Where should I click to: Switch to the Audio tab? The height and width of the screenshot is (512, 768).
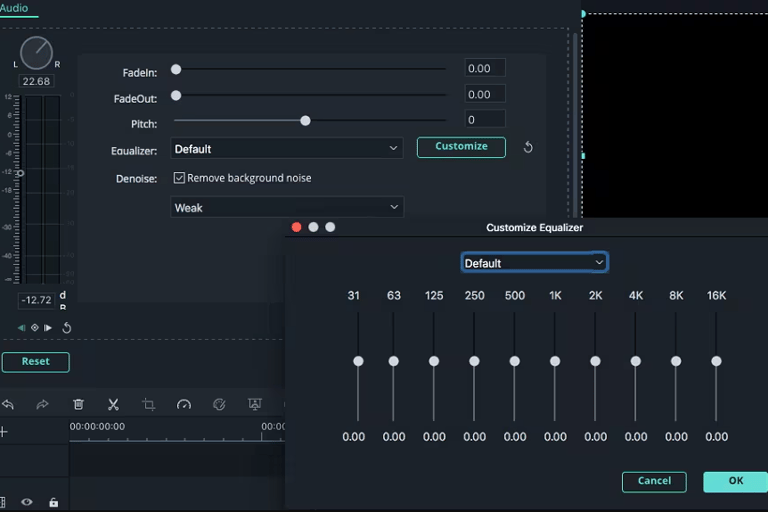click(15, 8)
